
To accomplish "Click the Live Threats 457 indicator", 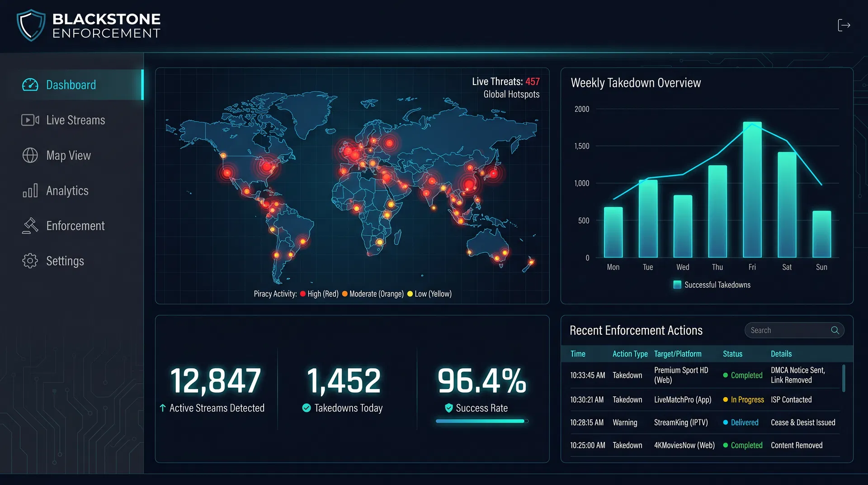I will tap(505, 81).
